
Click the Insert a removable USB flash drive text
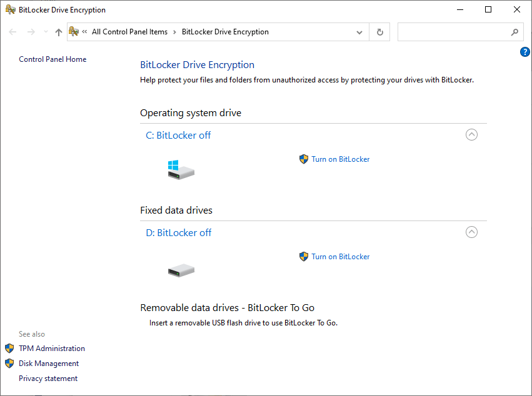243,323
